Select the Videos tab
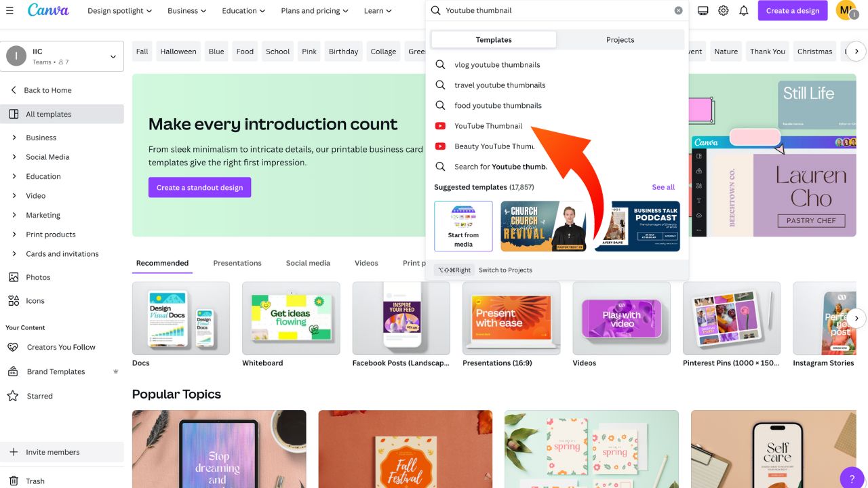868x488 pixels. [x=366, y=263]
